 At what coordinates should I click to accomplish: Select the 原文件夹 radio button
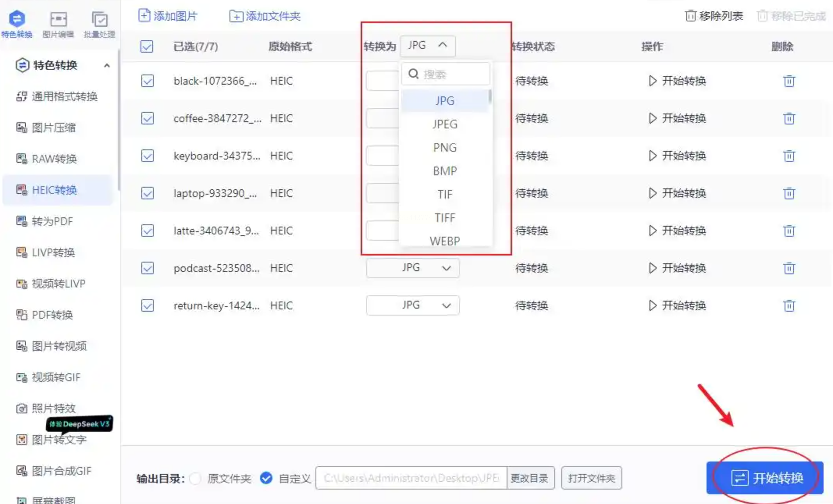click(x=195, y=478)
